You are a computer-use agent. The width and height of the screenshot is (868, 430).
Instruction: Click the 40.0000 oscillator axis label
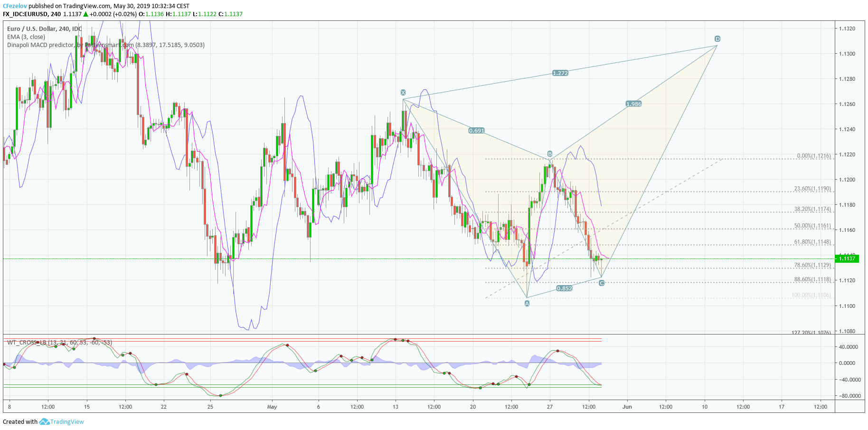pyautogui.click(x=848, y=347)
